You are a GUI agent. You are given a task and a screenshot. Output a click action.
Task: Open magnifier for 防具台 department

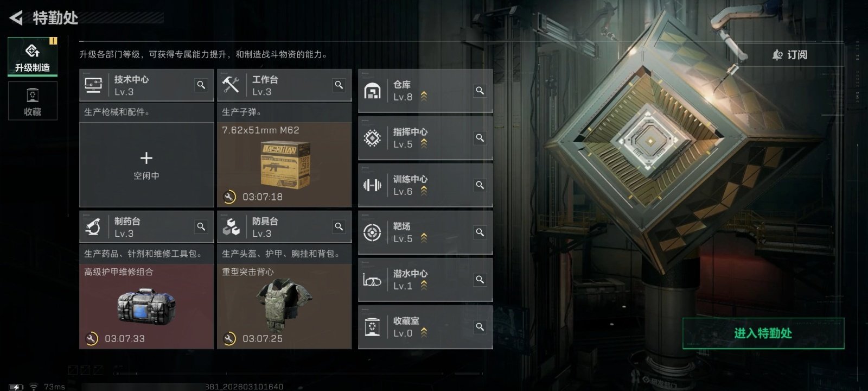tap(339, 227)
